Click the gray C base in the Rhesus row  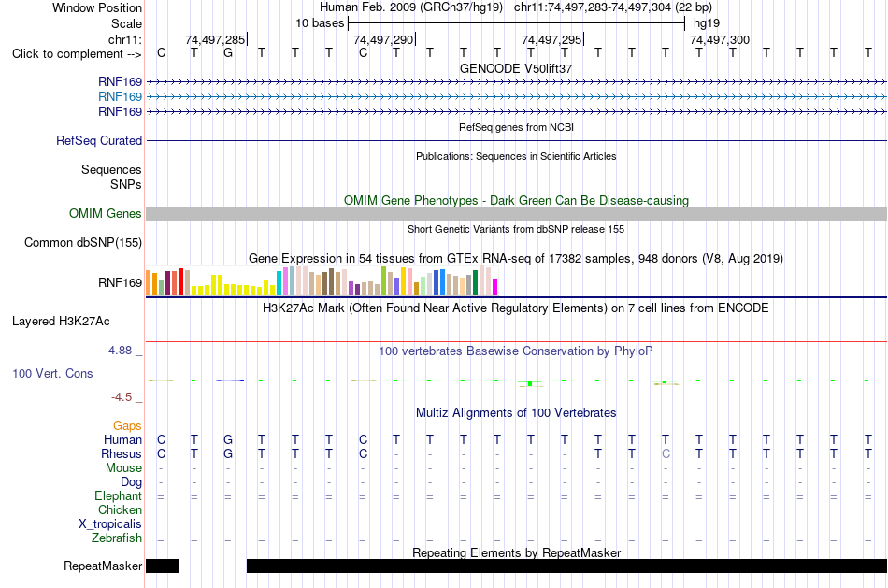pyautogui.click(x=666, y=453)
